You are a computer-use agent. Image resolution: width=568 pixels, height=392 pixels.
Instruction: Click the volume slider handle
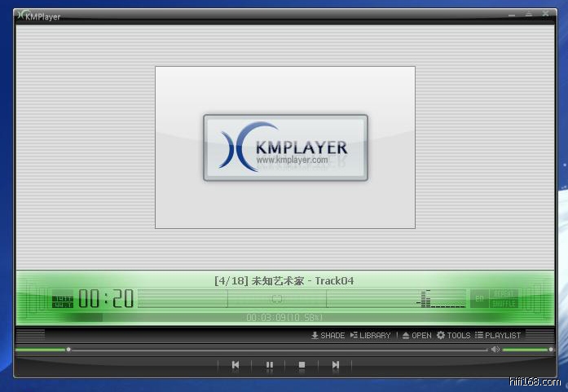click(x=551, y=350)
